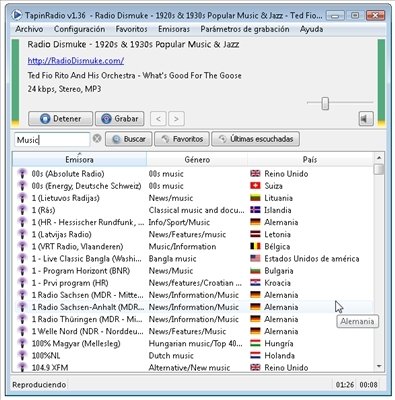
Task: Click the Iceland flag next to Islandia
Action: (x=255, y=210)
